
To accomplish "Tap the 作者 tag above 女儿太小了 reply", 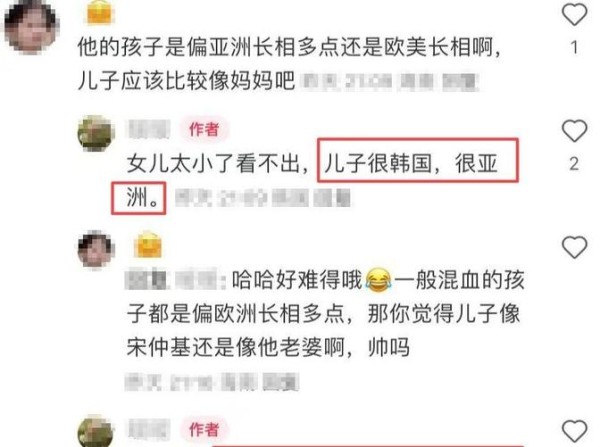I will 204,129.
